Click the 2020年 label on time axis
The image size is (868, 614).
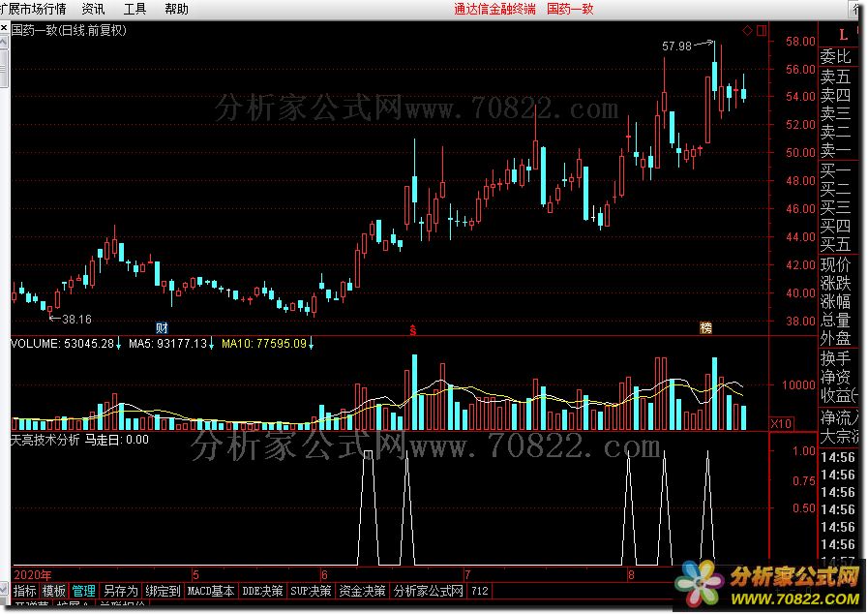point(32,574)
